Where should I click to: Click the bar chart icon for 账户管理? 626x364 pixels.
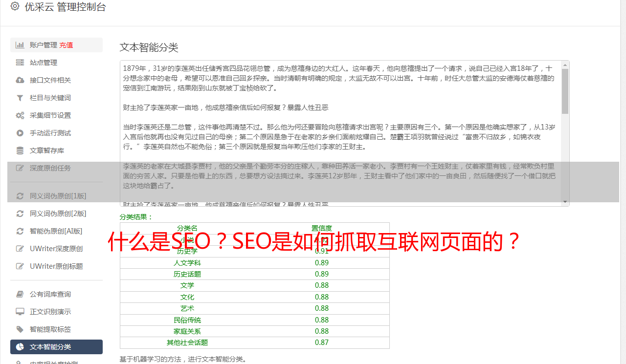click(20, 45)
